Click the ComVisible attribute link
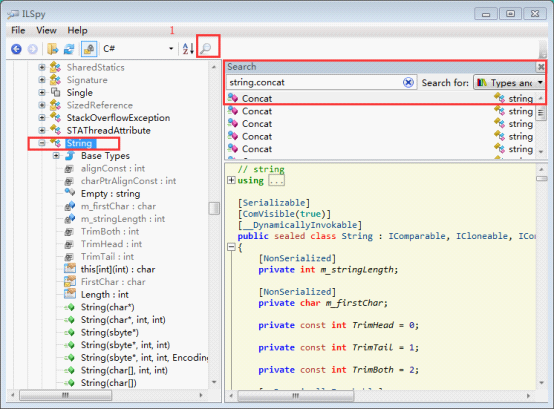This screenshot has width=554, height=409. (269, 214)
